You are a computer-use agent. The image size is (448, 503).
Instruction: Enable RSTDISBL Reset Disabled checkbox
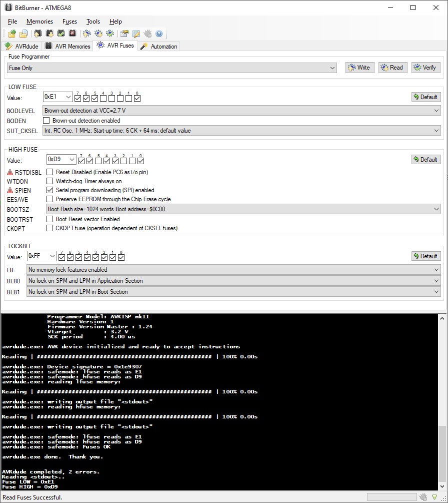49,172
